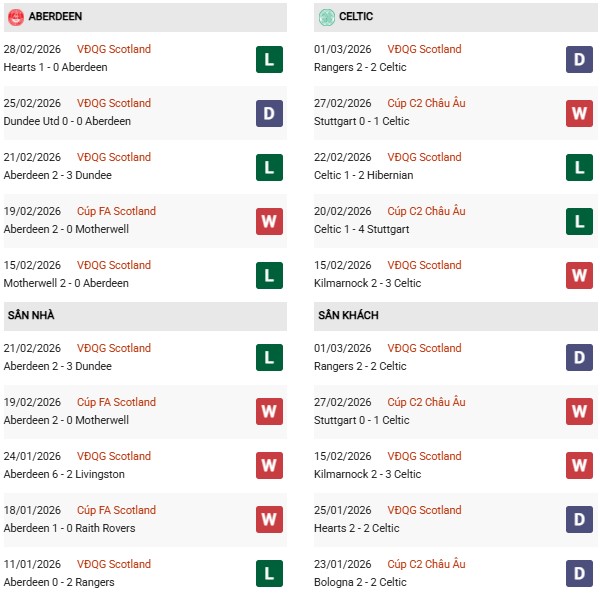Click the Aberdeen club crest icon
Screen dimensions: 600x595
[15, 17]
